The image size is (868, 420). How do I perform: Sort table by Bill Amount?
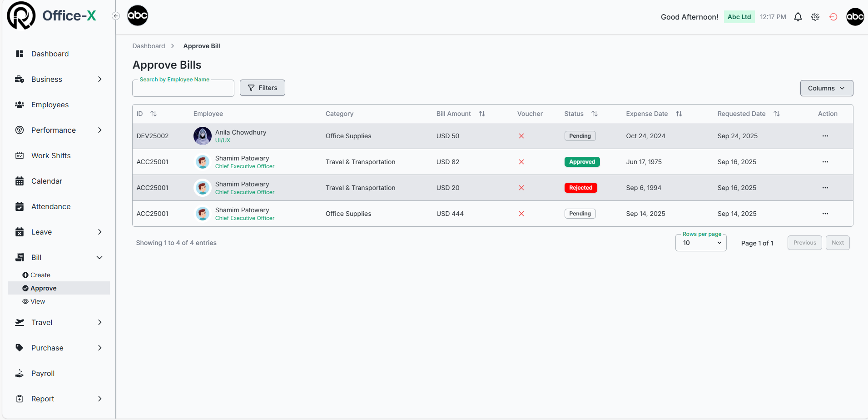click(x=482, y=114)
